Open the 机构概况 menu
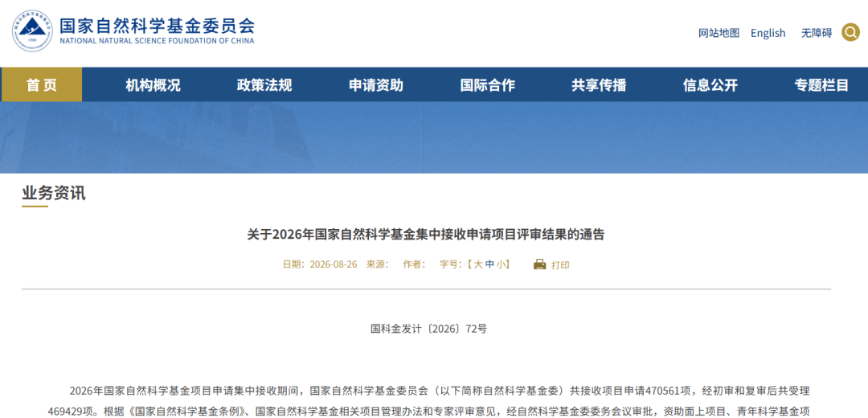The image size is (868, 418). click(153, 85)
